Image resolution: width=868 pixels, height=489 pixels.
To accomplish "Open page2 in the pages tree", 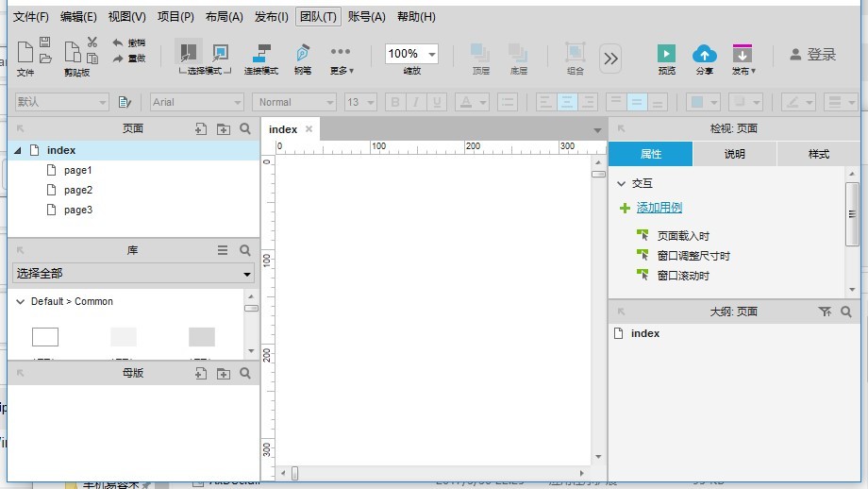I will 78,190.
